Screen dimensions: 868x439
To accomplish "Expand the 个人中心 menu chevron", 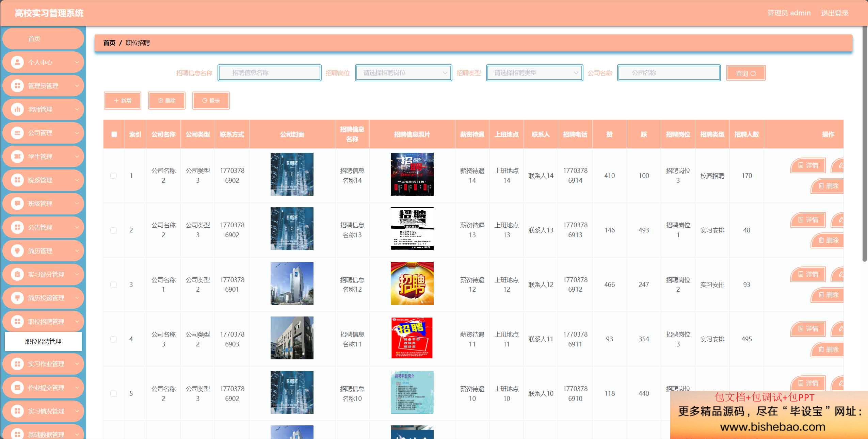I will (77, 62).
